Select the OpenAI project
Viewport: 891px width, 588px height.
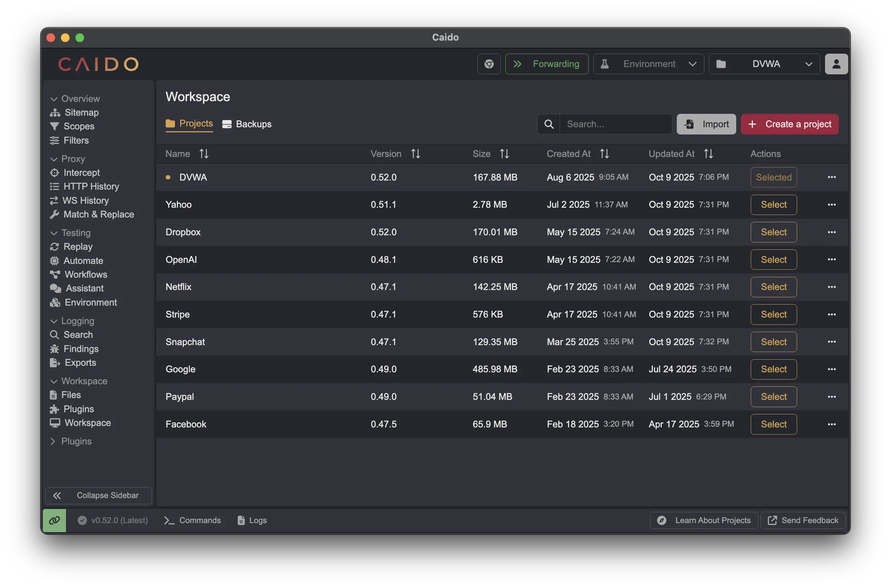tap(774, 260)
